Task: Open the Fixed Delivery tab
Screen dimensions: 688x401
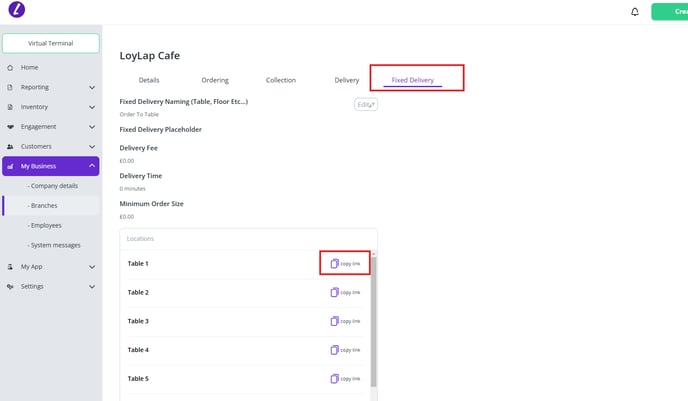Action: click(412, 80)
